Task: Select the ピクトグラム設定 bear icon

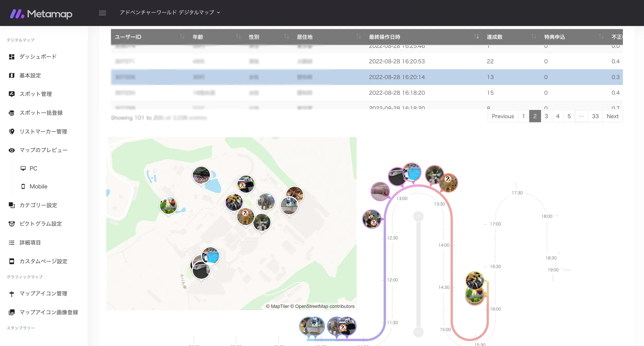Action: click(12, 224)
